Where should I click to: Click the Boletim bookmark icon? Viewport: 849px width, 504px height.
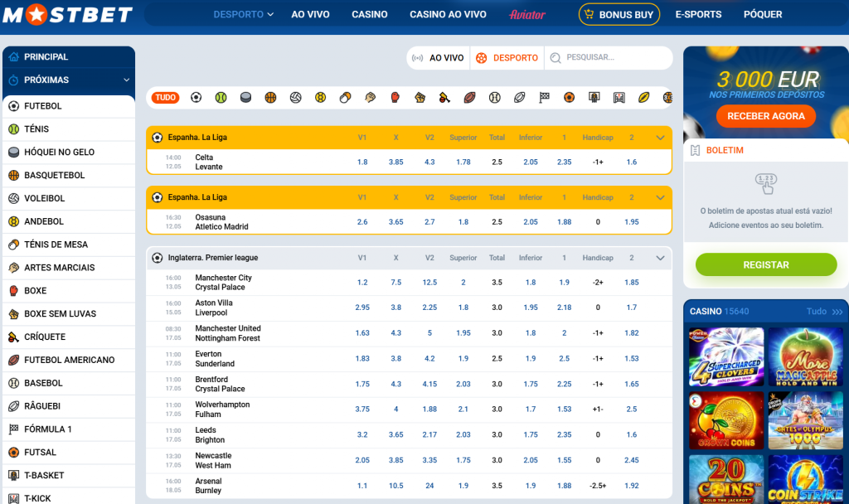point(696,151)
